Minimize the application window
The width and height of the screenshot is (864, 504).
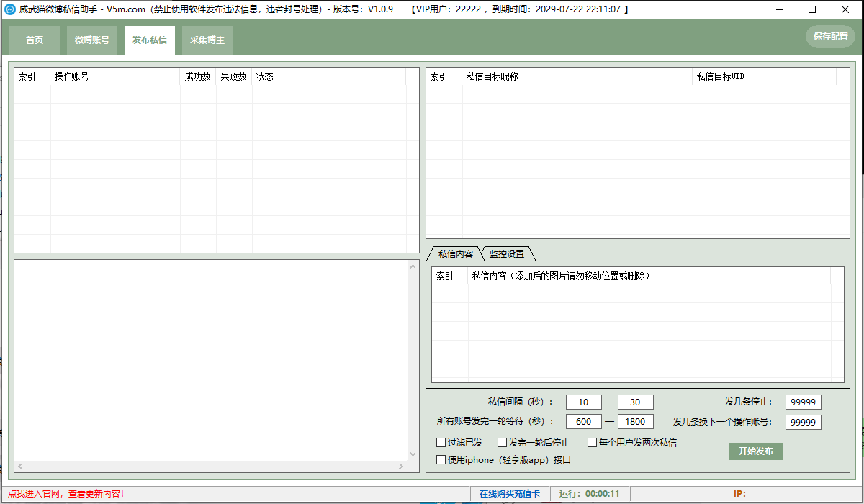coord(779,9)
